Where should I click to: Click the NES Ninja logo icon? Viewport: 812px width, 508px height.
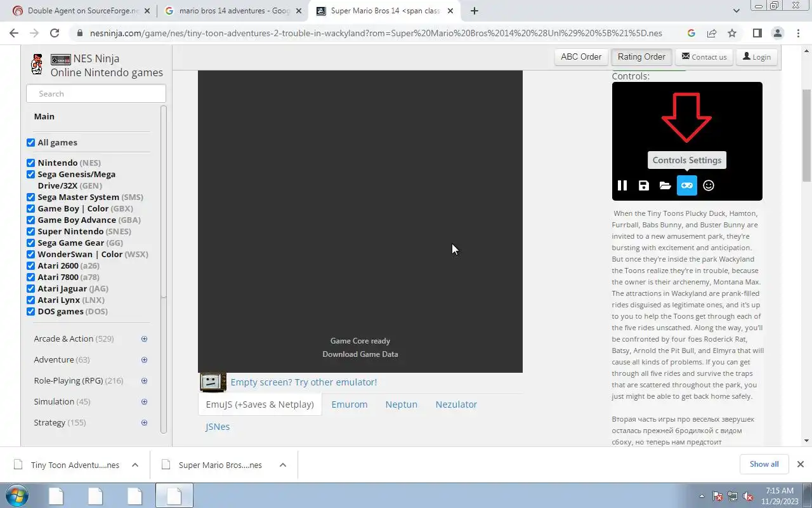[x=37, y=64]
